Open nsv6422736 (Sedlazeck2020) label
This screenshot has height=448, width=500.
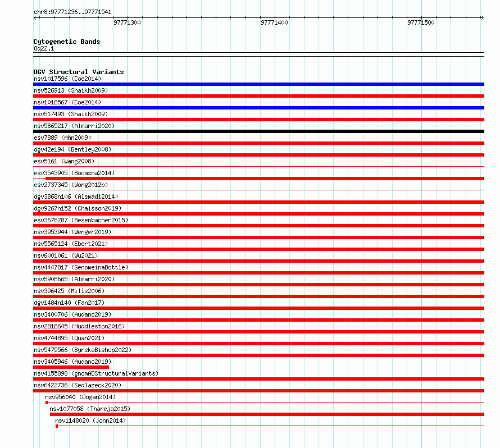coord(78,385)
